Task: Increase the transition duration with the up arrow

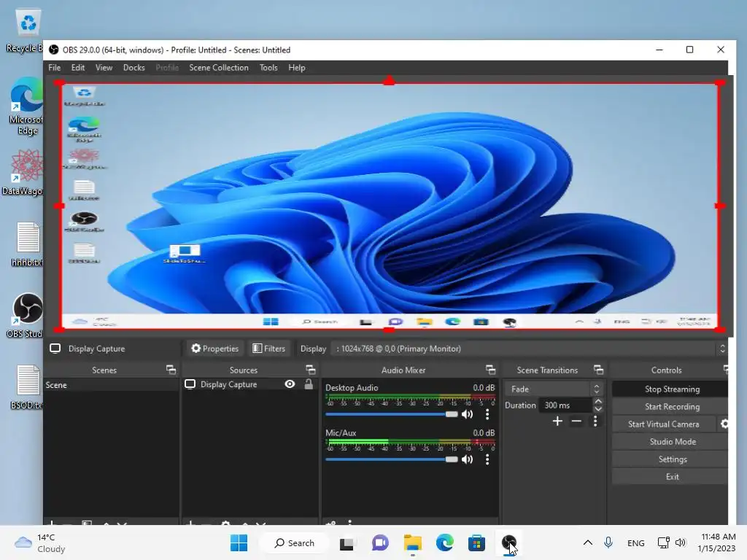Action: tap(598, 402)
